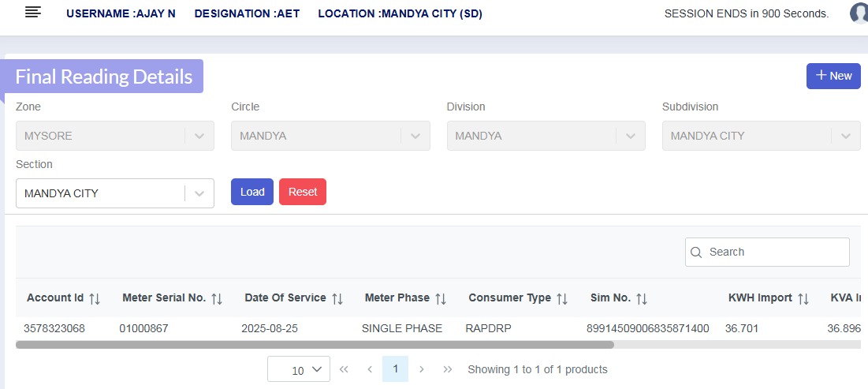This screenshot has height=389, width=868.
Task: Click the user profile avatar icon
Action: point(859,13)
